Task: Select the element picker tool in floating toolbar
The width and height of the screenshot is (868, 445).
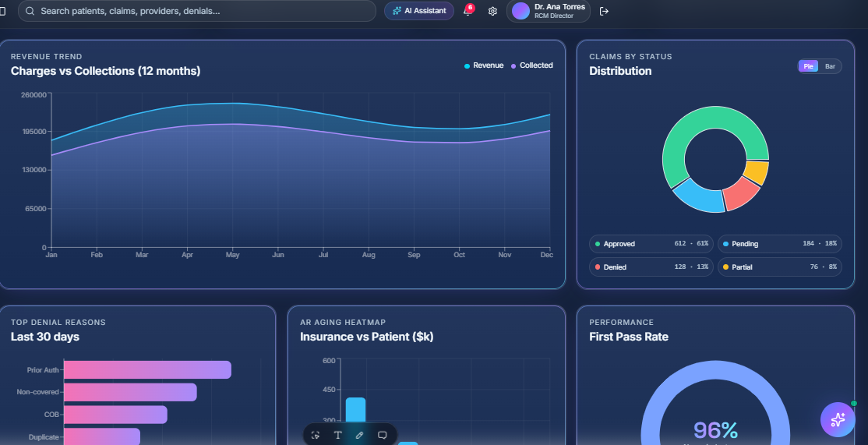Action: (316, 435)
